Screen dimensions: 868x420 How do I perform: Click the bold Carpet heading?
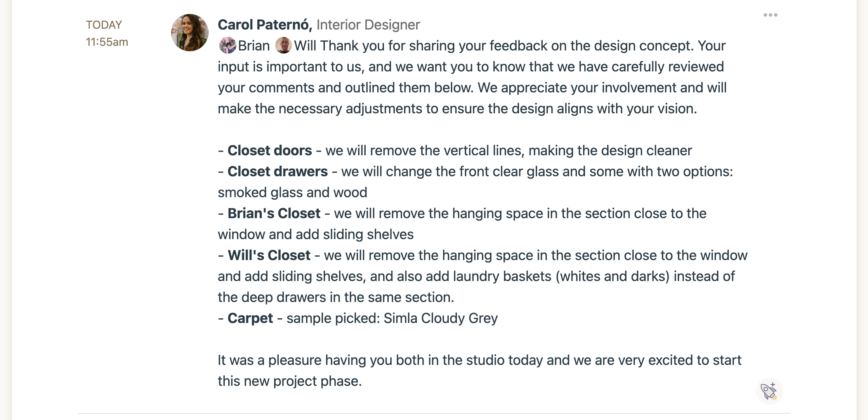click(x=250, y=318)
